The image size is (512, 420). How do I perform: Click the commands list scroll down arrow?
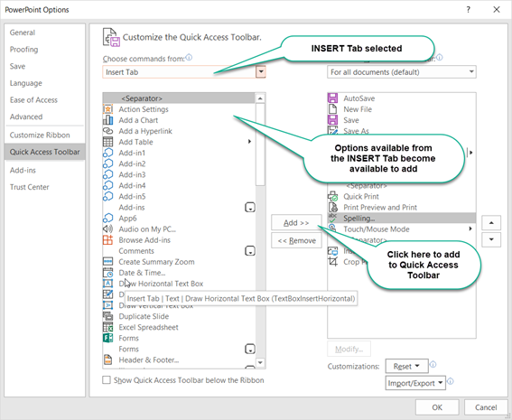260,362
